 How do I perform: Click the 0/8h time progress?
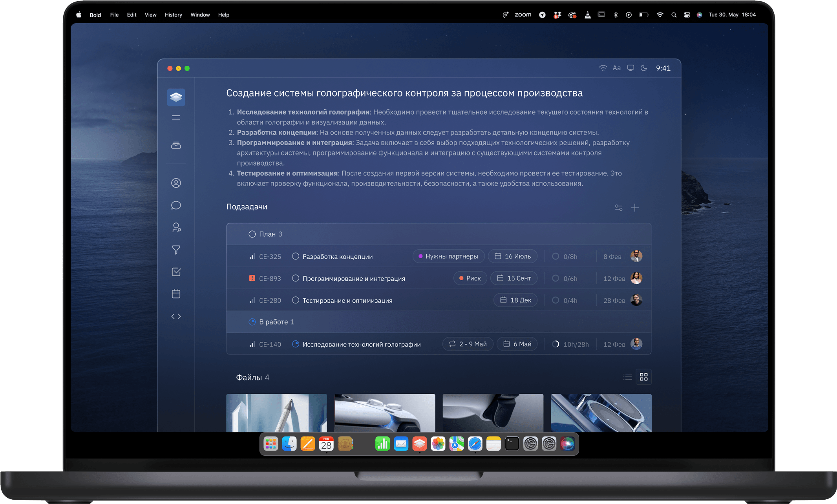tap(565, 256)
